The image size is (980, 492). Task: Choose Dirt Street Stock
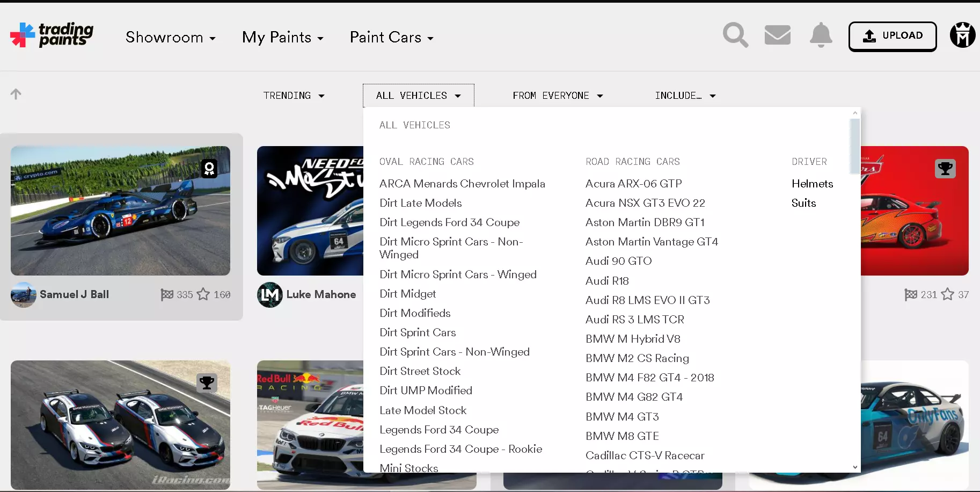click(420, 371)
